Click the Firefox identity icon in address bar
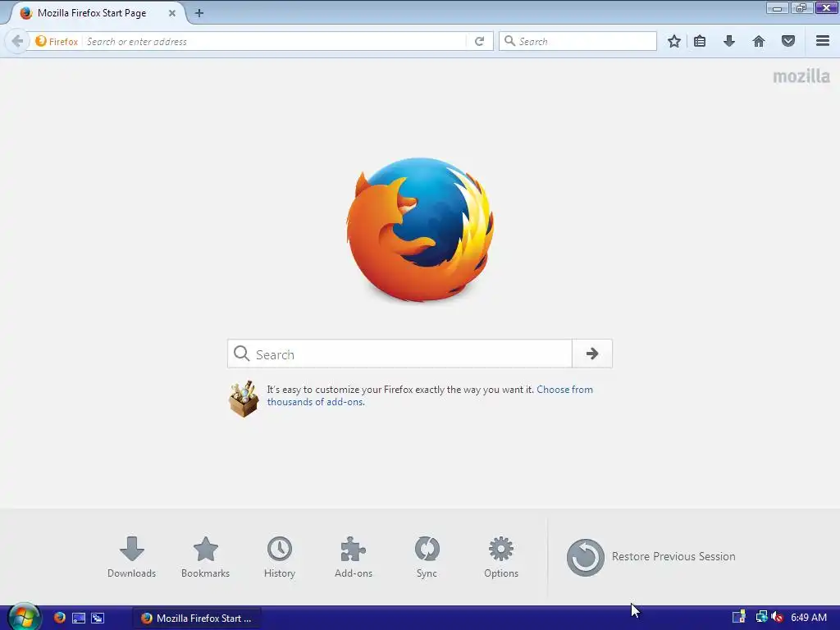The image size is (840, 630). [57, 41]
